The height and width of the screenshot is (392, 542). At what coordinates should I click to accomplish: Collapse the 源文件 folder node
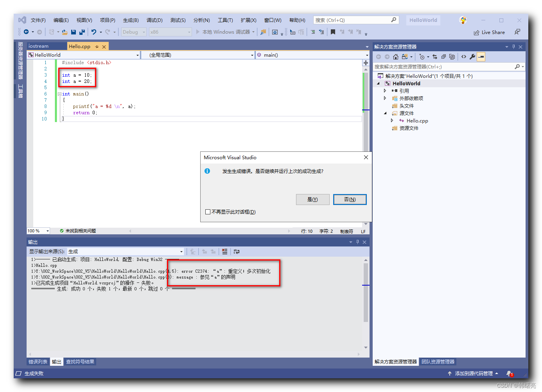(x=385, y=113)
